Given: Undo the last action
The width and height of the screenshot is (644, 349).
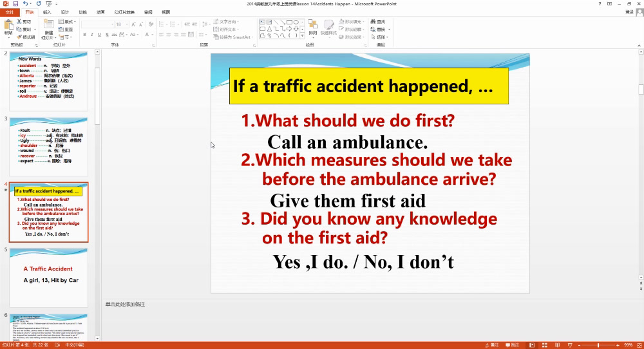Looking at the screenshot, I should tap(24, 4).
